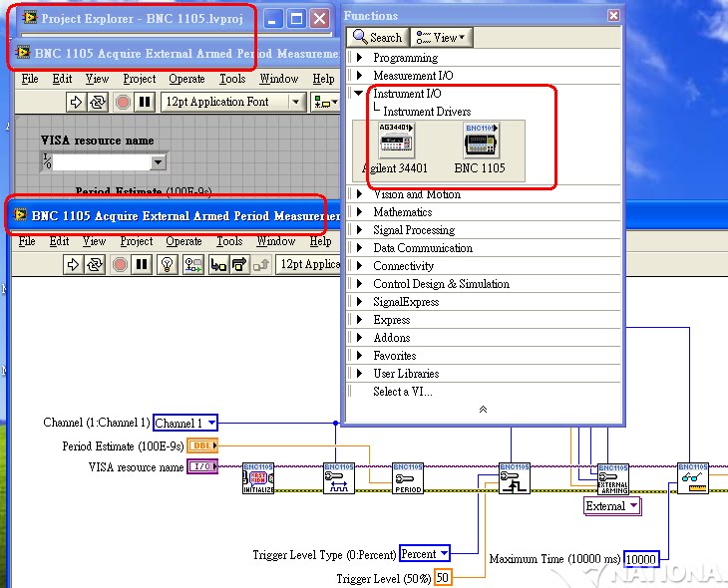The width and height of the screenshot is (728, 588).
Task: Click VISA resource name I/O terminal
Action: pyautogui.click(x=202, y=466)
